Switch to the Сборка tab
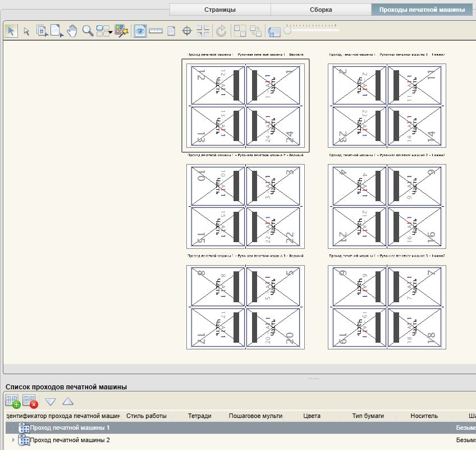The image size is (476, 450). [321, 10]
